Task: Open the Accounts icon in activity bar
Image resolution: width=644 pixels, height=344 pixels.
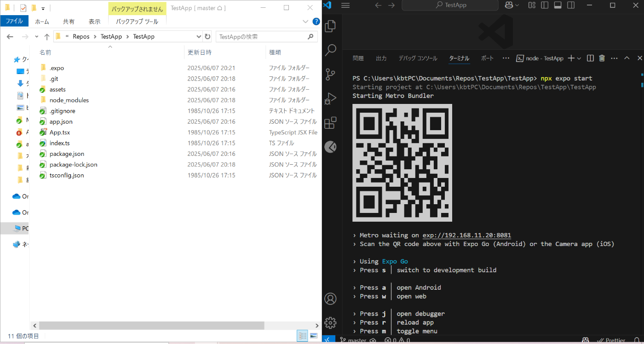Action: coord(330,298)
